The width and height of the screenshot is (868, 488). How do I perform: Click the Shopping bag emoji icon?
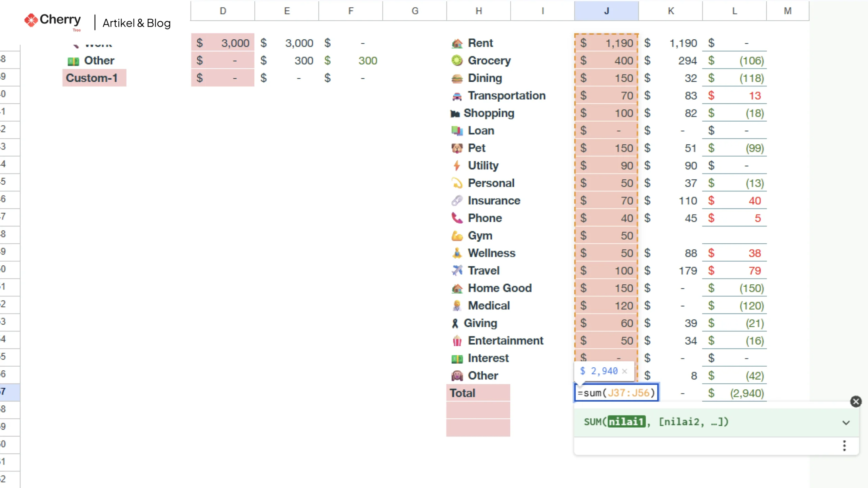[455, 114]
